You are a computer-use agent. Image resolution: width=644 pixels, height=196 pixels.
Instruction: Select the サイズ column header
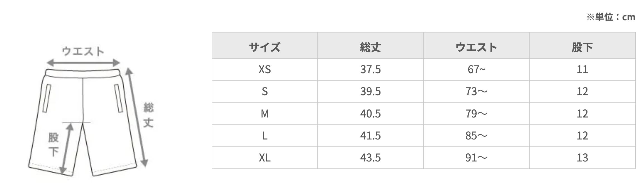(x=265, y=47)
